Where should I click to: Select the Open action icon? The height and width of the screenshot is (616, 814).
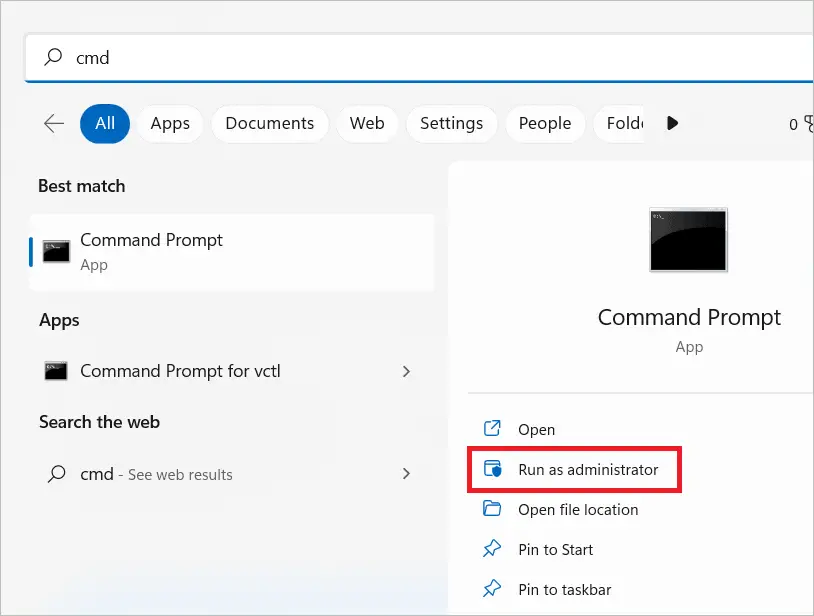tap(492, 429)
